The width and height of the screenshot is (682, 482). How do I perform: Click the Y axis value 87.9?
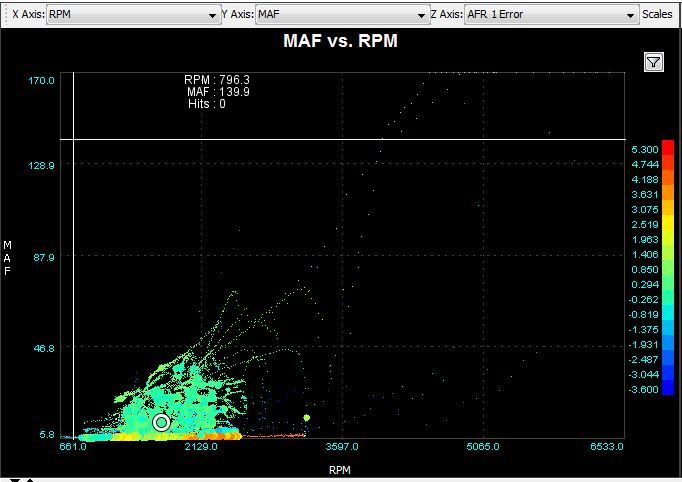point(44,257)
